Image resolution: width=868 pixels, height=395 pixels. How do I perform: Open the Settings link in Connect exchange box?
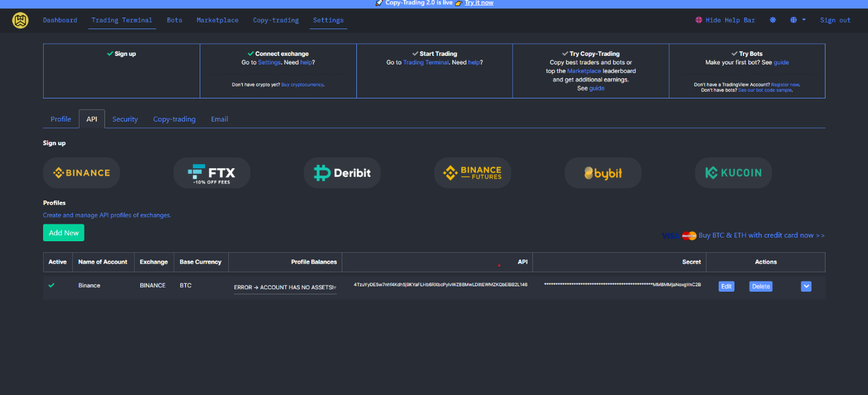pos(269,63)
